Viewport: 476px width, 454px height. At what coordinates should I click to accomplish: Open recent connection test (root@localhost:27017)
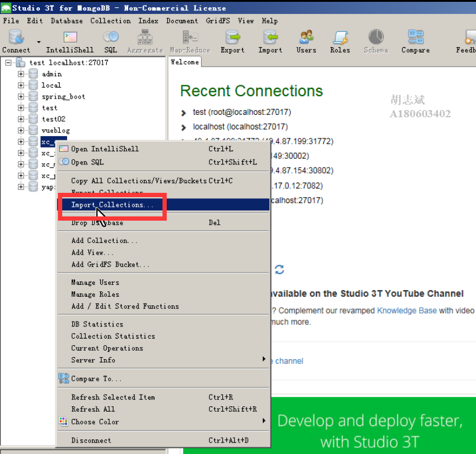[x=242, y=112]
